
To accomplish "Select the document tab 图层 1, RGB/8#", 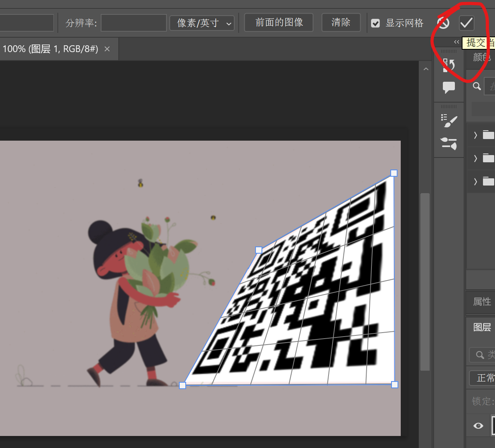I will click(51, 49).
